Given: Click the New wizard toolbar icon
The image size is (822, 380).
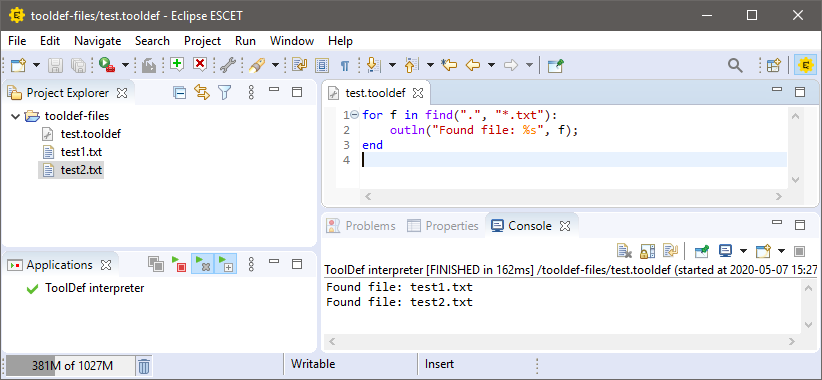Looking at the screenshot, I should coord(18,65).
